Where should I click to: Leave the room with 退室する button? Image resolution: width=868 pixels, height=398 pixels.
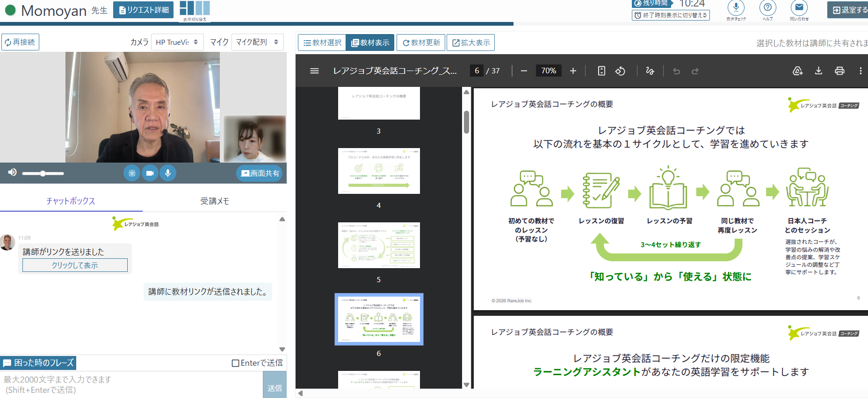[x=849, y=10]
